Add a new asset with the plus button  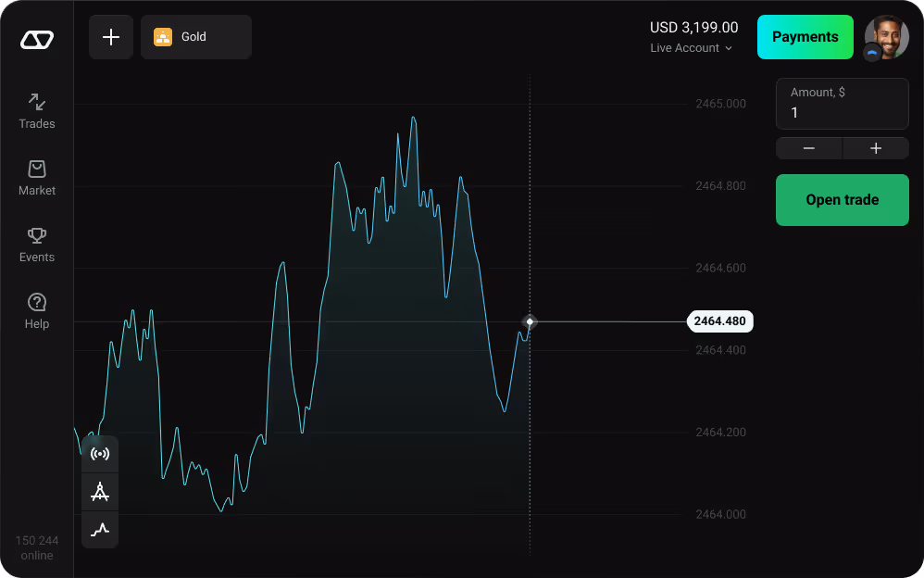[x=111, y=37]
